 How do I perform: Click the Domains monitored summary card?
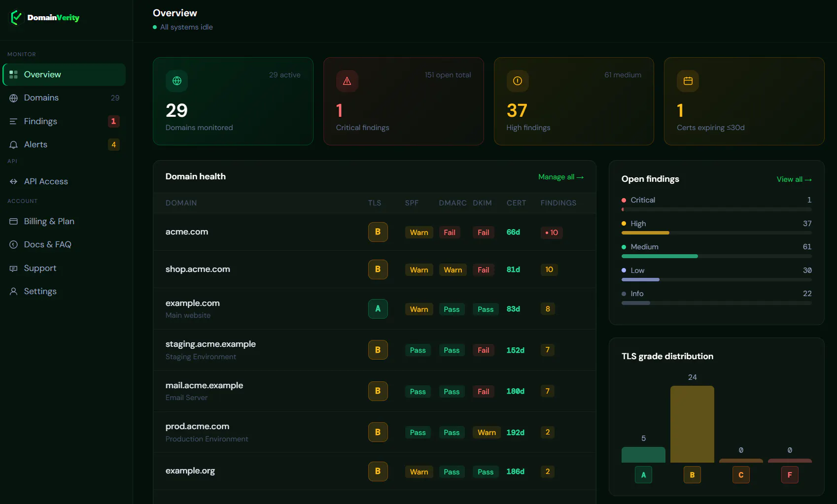233,101
